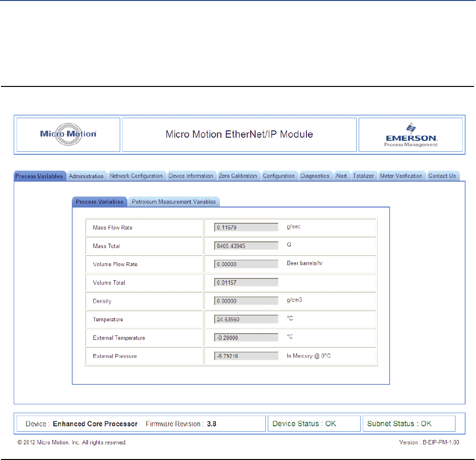Go to the Meter Verification tab
Image resolution: width=476 pixels, height=460 pixels.
click(401, 176)
